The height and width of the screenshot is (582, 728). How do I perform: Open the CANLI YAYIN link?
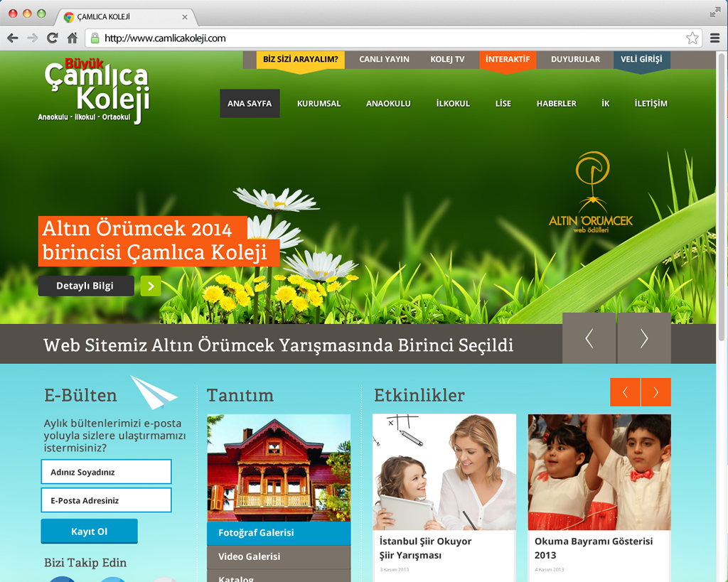384,60
